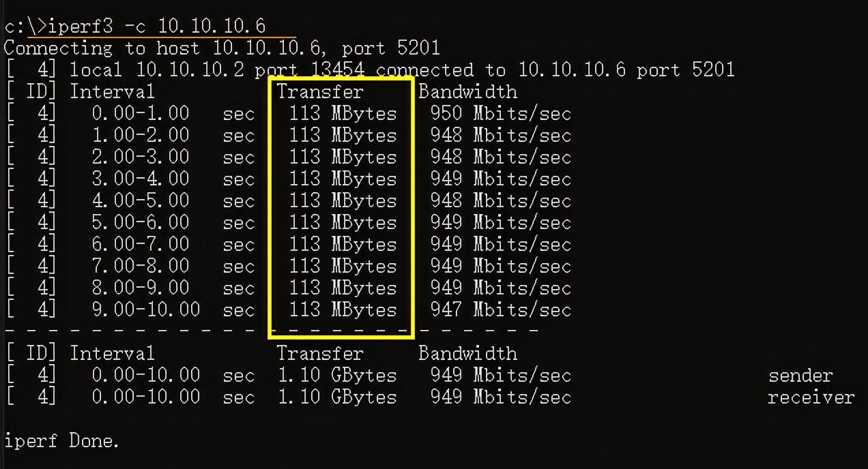Click the upper Interval column header
868x469 pixels.
click(112, 91)
